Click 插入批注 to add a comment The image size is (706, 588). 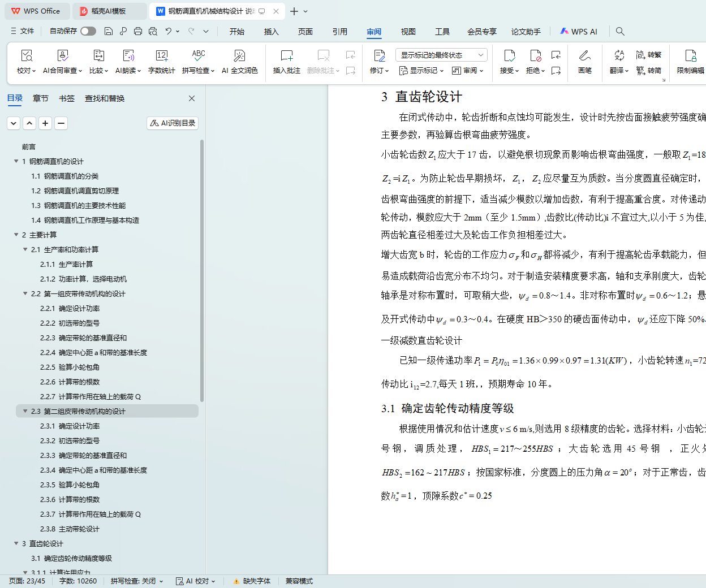[287, 62]
